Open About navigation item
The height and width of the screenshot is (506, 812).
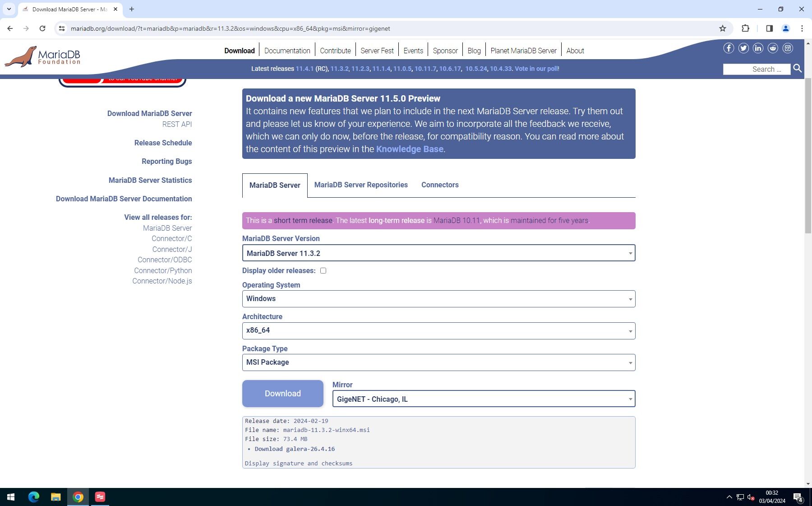click(575, 51)
